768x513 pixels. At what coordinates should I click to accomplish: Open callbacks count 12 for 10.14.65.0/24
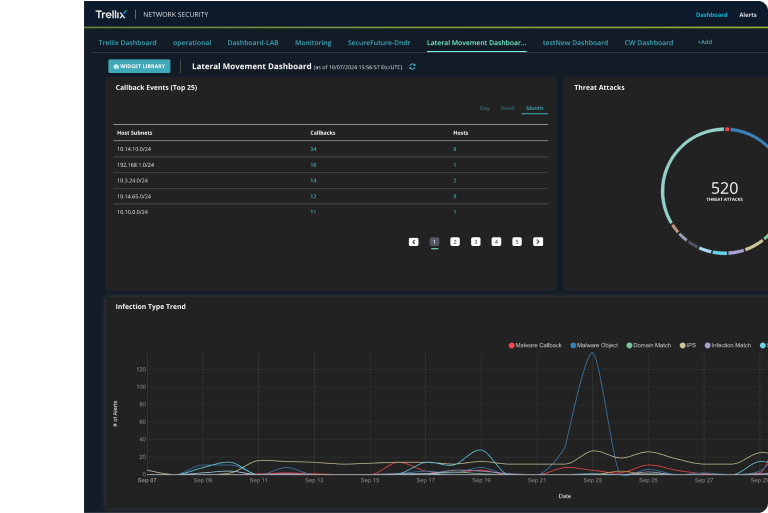pos(313,196)
